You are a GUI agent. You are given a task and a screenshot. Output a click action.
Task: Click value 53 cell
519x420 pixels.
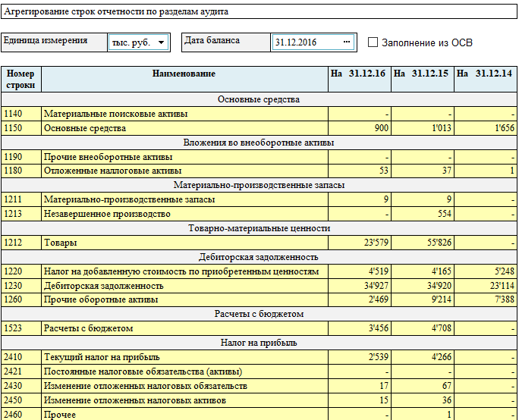pyautogui.click(x=359, y=171)
